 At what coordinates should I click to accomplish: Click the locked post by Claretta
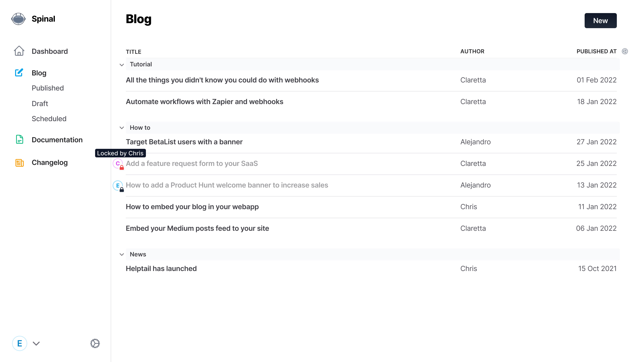click(192, 164)
